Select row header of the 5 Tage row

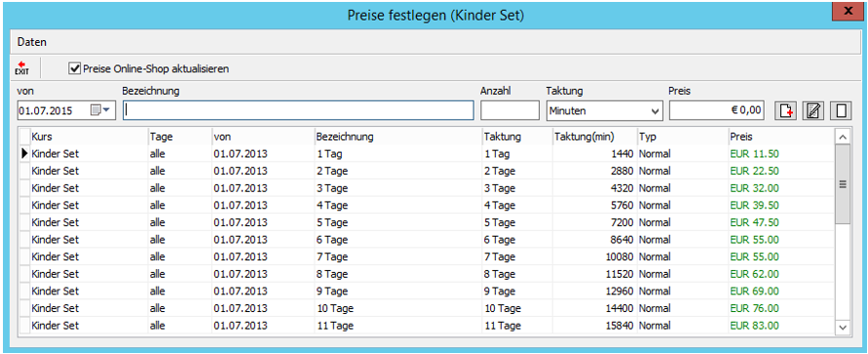click(24, 222)
